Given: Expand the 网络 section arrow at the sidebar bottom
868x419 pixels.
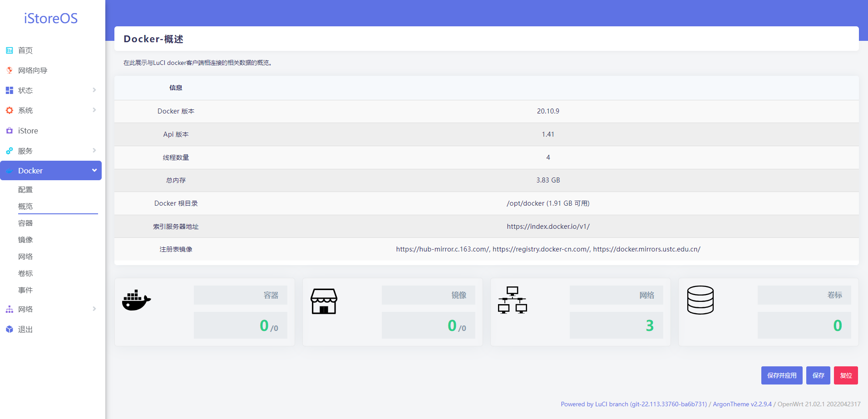Looking at the screenshot, I should pyautogui.click(x=94, y=309).
